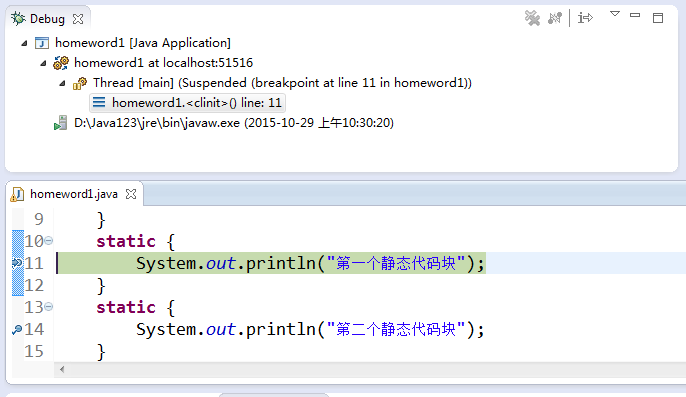Click the suspended thread icon

[x=80, y=83]
